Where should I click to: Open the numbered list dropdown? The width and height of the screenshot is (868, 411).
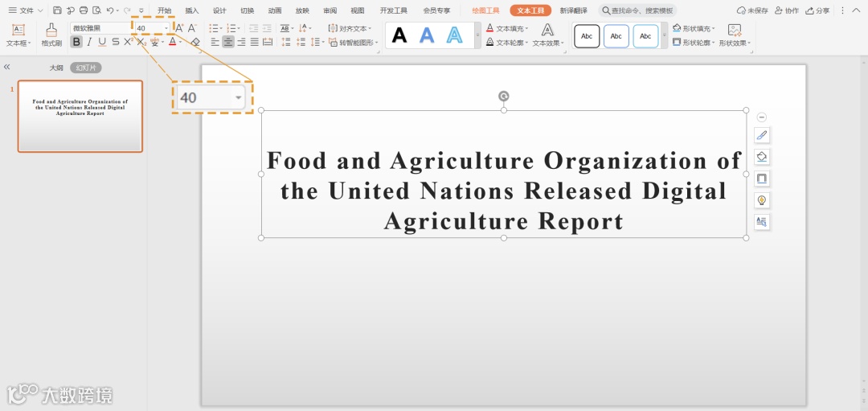point(239,28)
